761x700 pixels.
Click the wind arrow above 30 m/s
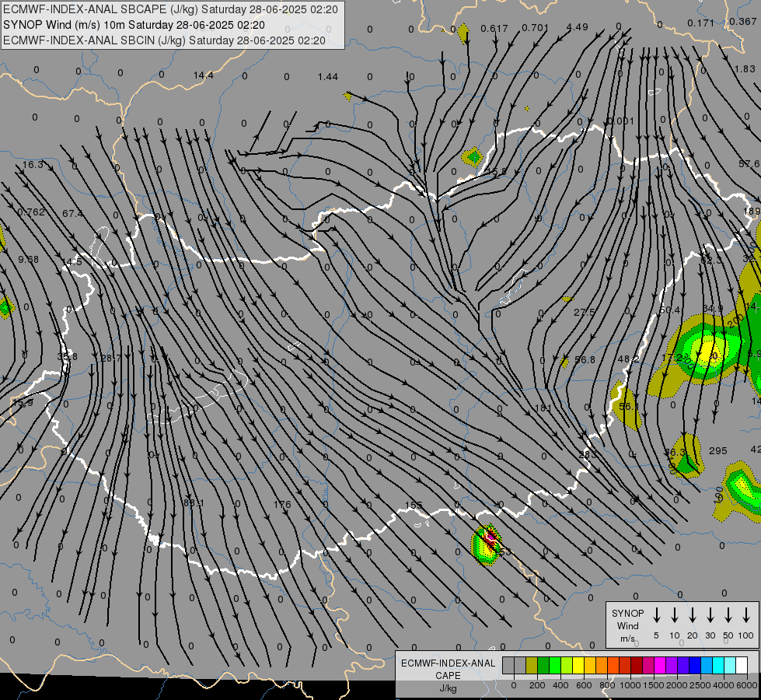point(710,615)
